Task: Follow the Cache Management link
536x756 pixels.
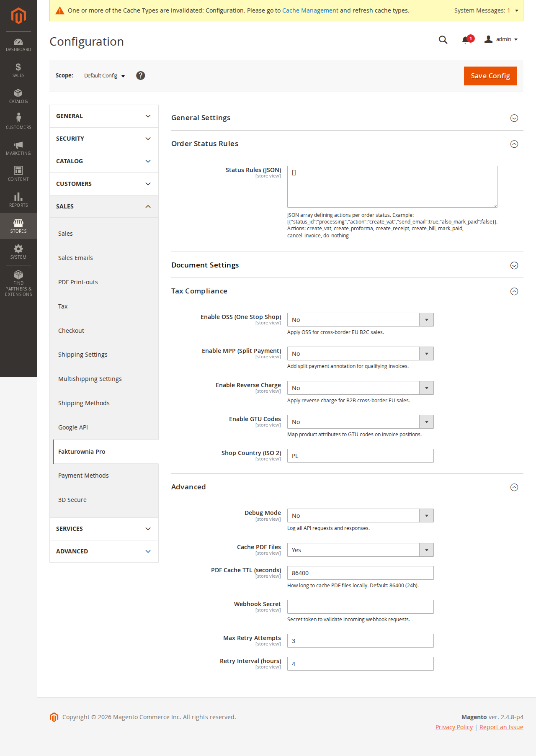Action: click(x=310, y=10)
